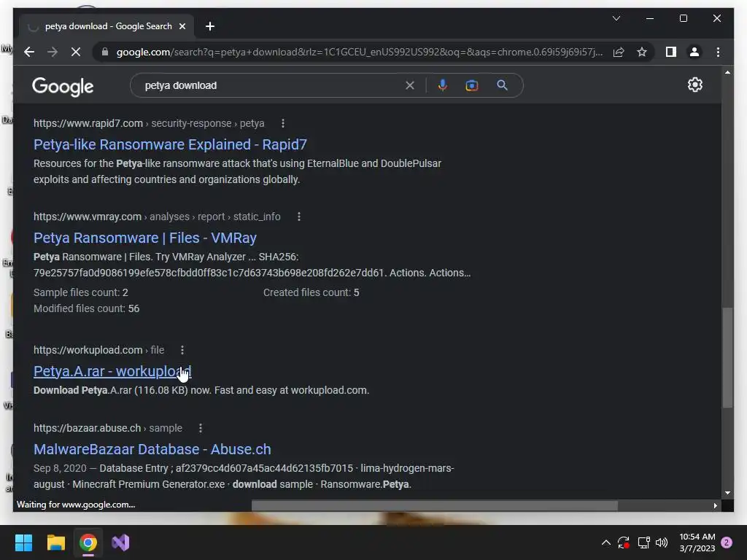Open MalwareBazaar Database - Abuse.ch link

click(x=152, y=449)
